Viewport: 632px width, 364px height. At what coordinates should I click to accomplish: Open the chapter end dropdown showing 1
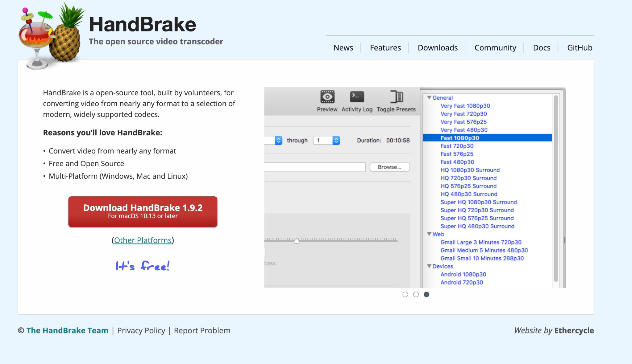(x=326, y=140)
